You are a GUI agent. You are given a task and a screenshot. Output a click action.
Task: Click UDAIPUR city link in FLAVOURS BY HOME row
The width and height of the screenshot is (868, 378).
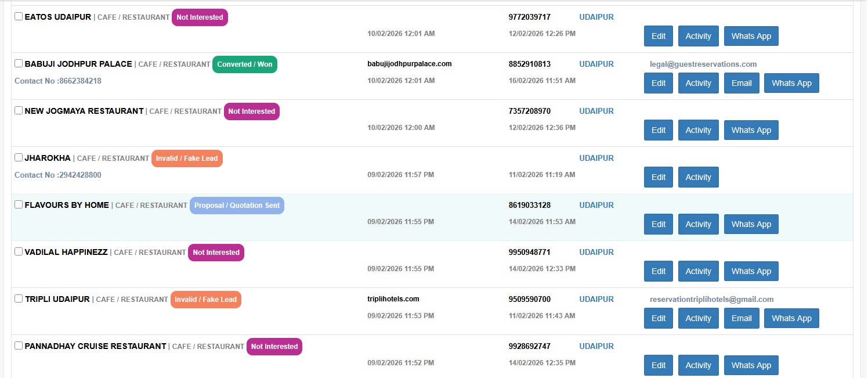click(x=596, y=205)
